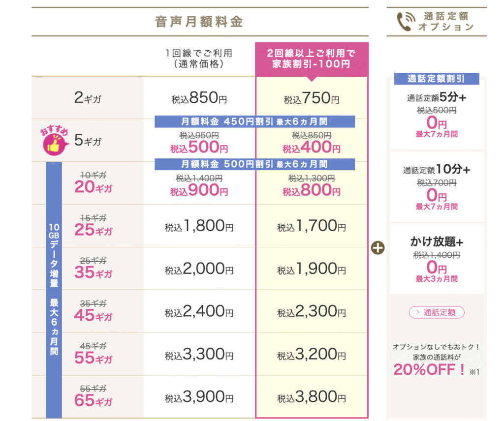
Task: Select the 1回線でご利用 通常価格 column header
Action: (x=199, y=59)
